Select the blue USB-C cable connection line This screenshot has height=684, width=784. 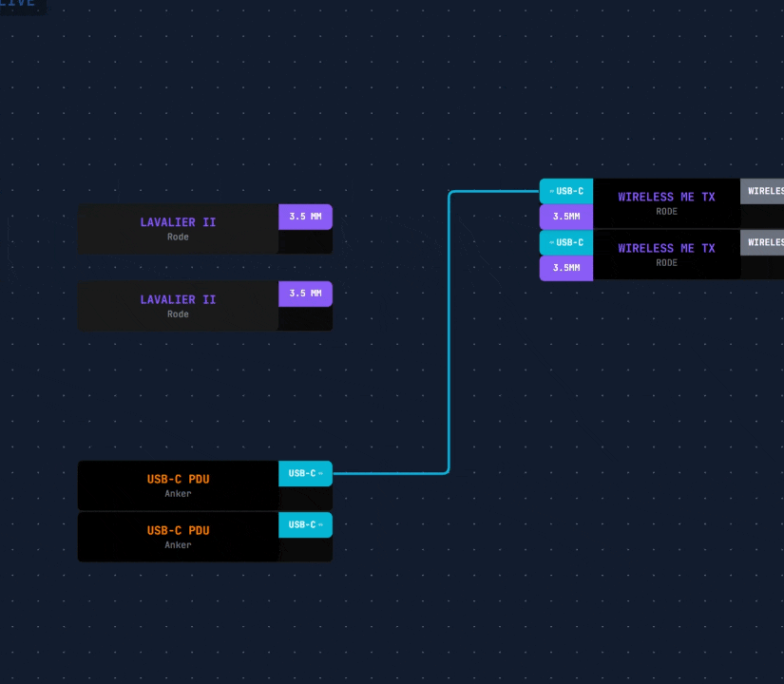(x=449, y=332)
